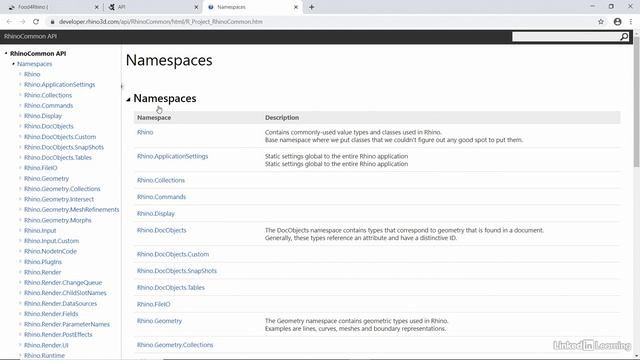This screenshot has height=360, width=640.
Task: Open Rhino.DocObjects table link
Action: coord(162,230)
